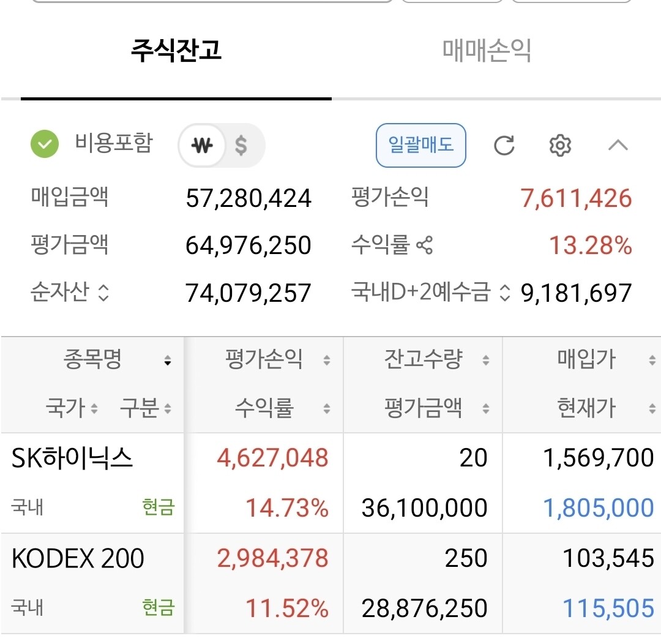The height and width of the screenshot is (644, 661).
Task: Toggle the 비용포함 green checkbox
Action: tap(45, 144)
